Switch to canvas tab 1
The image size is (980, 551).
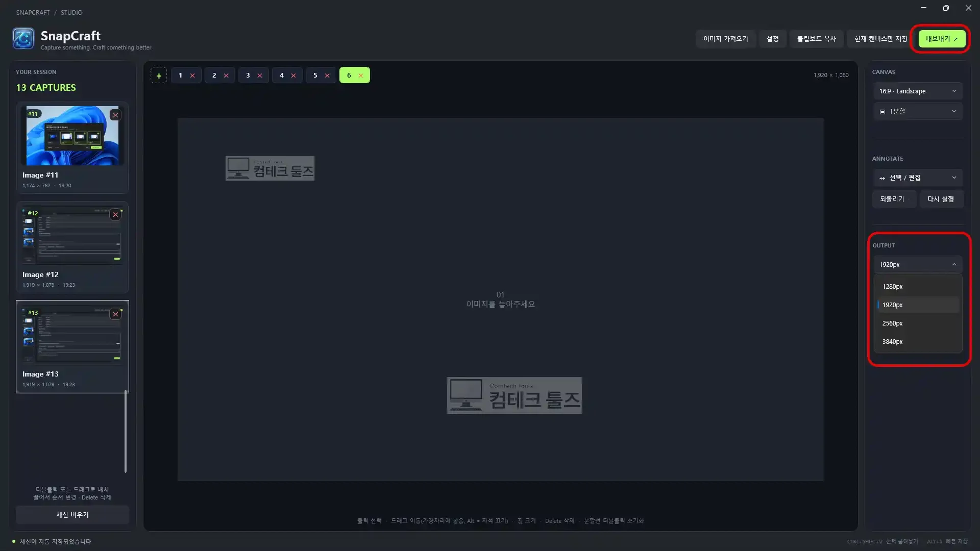click(x=180, y=76)
